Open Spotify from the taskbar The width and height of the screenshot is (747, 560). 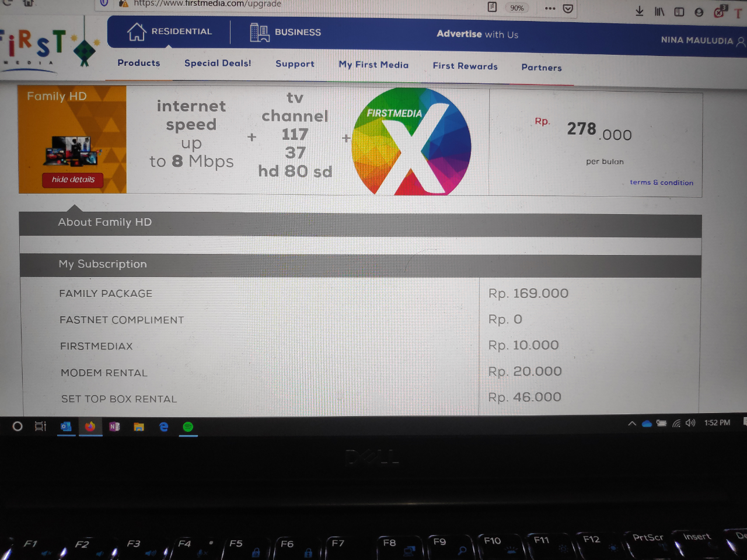(x=188, y=427)
